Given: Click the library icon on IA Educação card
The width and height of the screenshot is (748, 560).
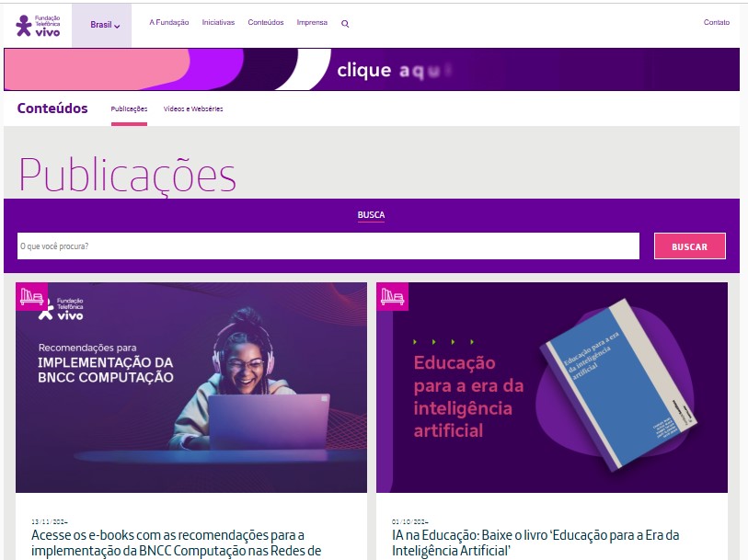Looking at the screenshot, I should [x=392, y=296].
